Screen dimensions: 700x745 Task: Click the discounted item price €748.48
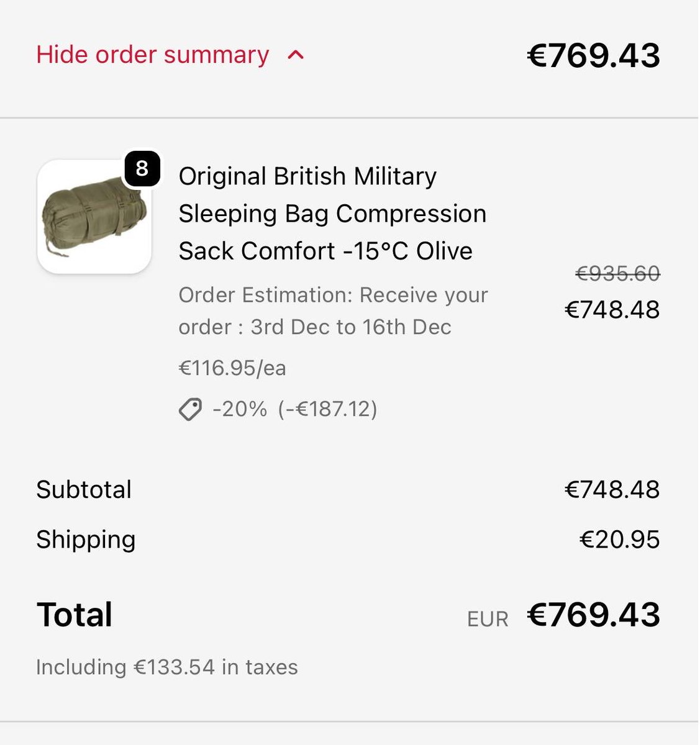[612, 309]
